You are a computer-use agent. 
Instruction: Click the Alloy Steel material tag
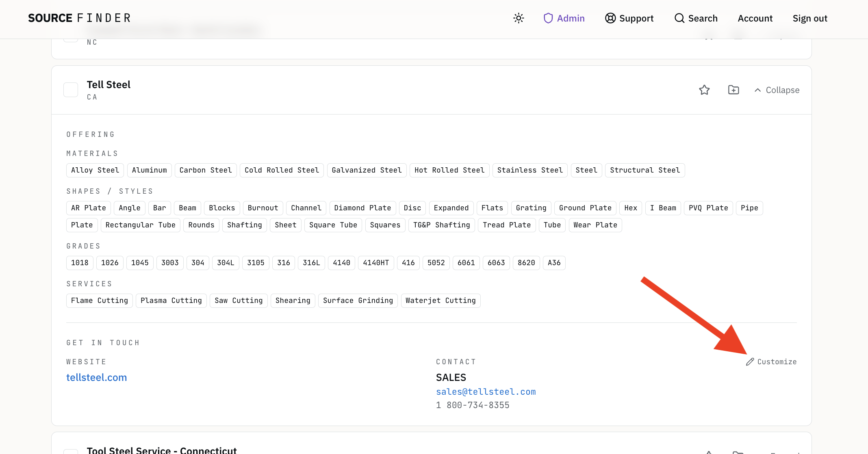(95, 170)
